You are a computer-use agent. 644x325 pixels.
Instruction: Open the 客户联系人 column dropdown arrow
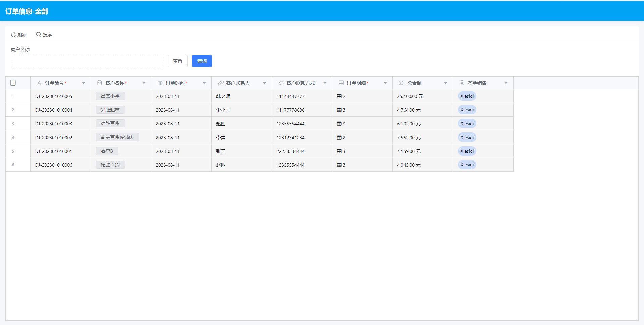(265, 83)
